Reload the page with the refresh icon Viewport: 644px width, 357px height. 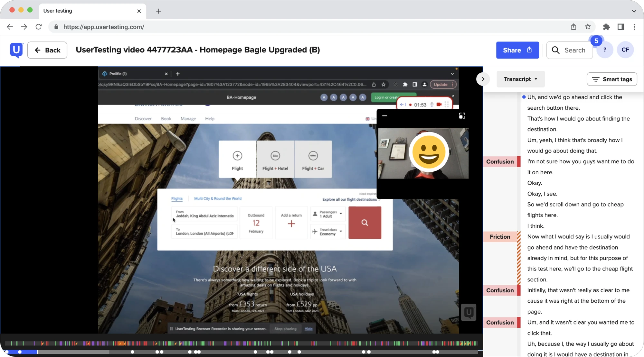click(x=39, y=27)
